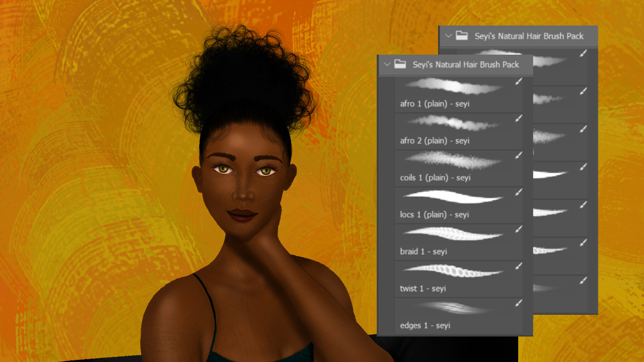The width and height of the screenshot is (644, 362).
Task: Select the rear panel's brush pack title
Action: [x=529, y=36]
